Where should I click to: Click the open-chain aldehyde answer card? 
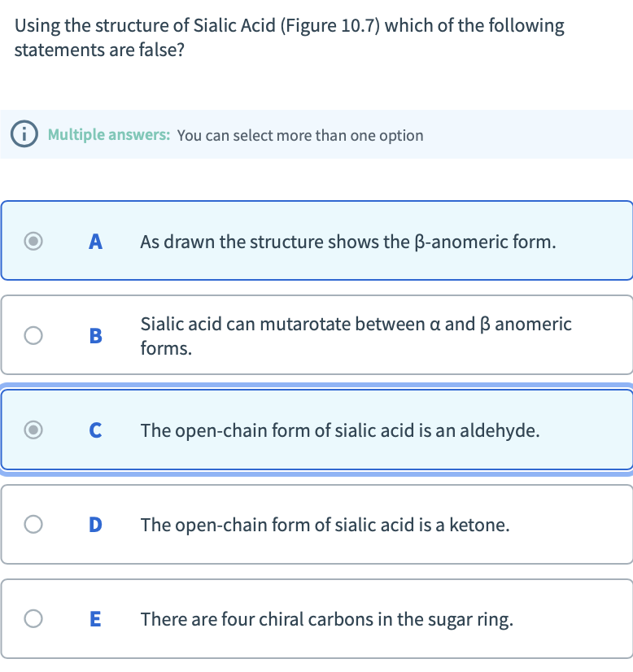(325, 430)
